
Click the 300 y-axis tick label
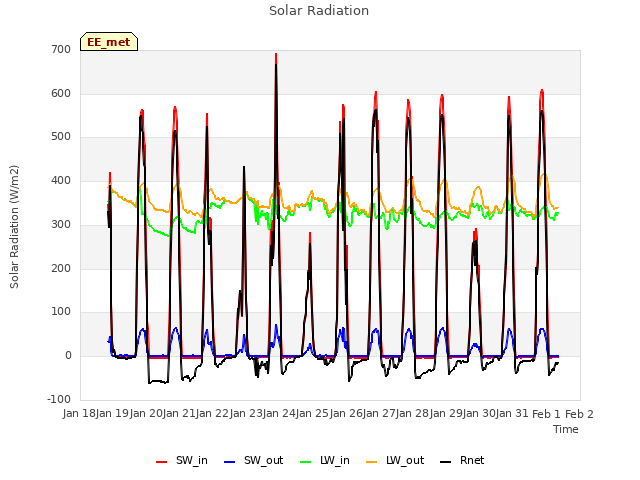(x=61, y=224)
